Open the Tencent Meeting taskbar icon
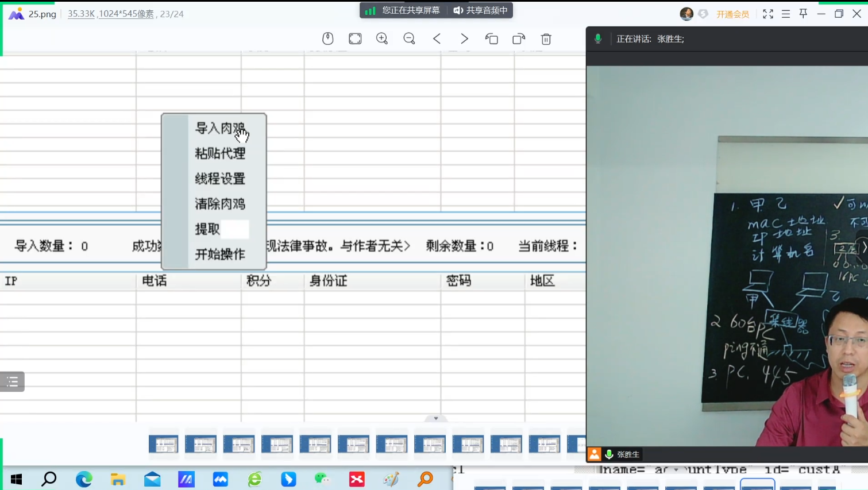The image size is (868, 490). (x=221, y=479)
